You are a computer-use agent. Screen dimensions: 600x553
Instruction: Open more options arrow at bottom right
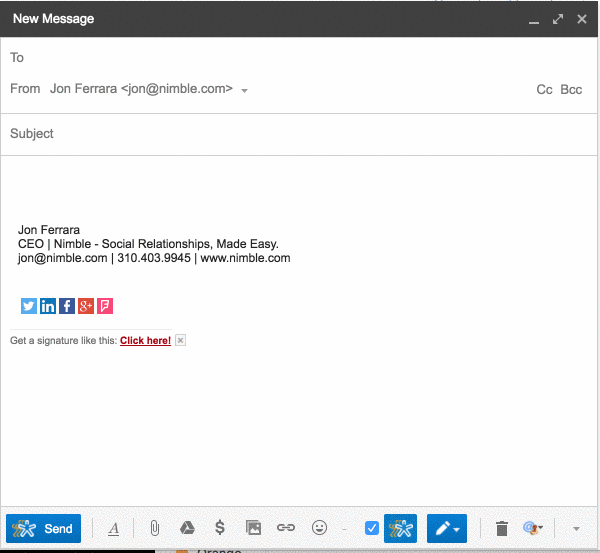pos(576,528)
